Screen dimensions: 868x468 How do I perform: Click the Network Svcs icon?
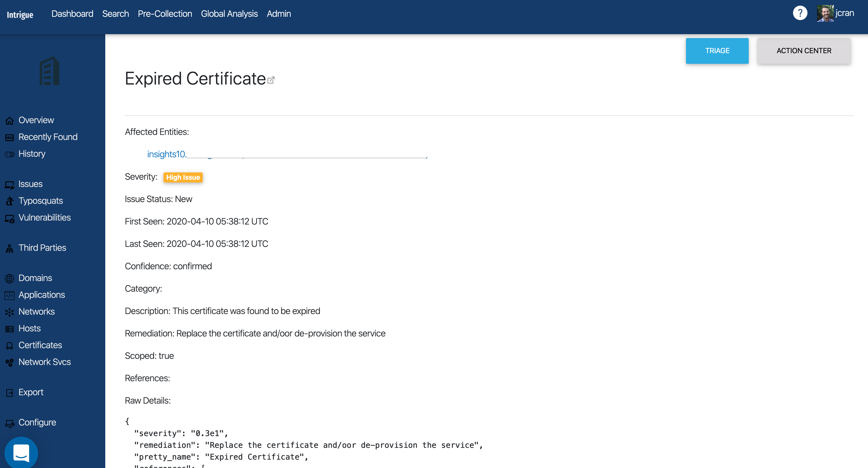[x=10, y=362]
